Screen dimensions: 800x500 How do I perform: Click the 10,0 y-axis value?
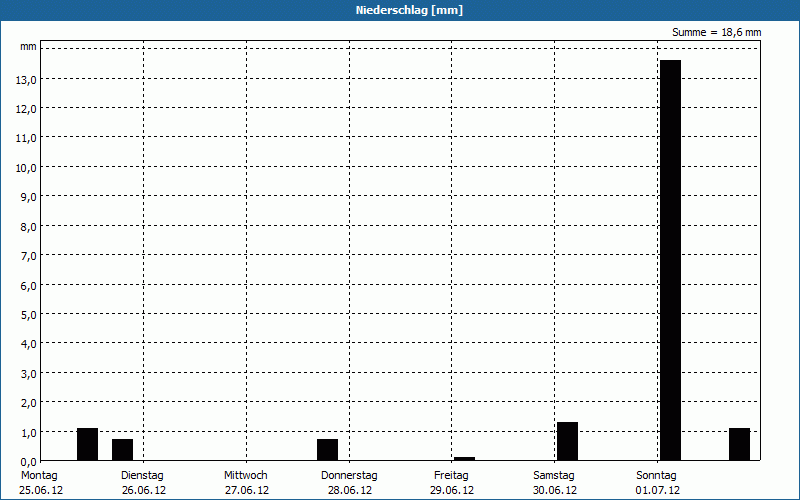point(26,168)
